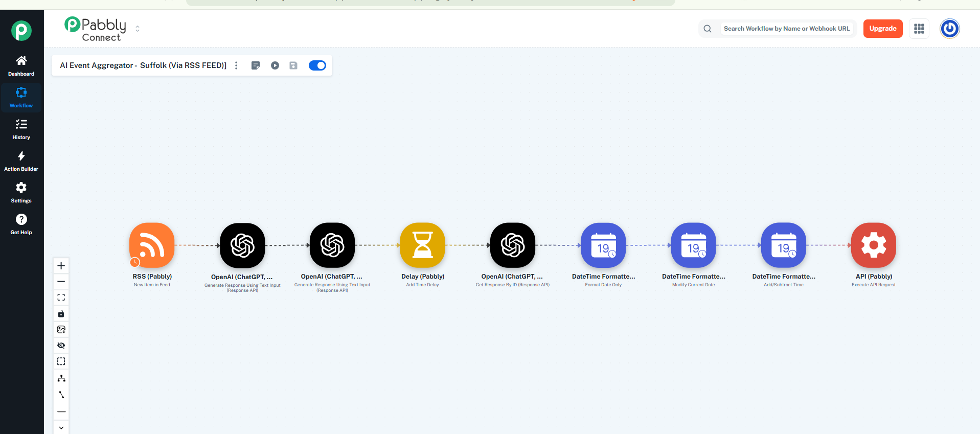Click the green Pabbly sidebar logo
980x434 pixels.
21,31
